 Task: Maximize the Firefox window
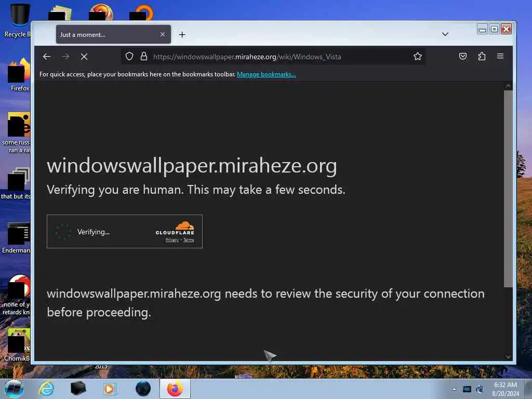(495, 29)
